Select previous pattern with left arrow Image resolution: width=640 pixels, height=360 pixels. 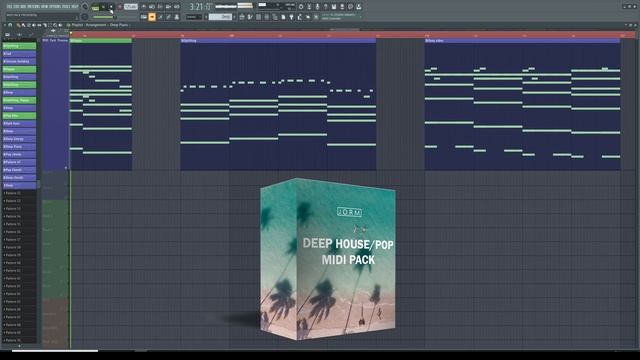click(207, 17)
